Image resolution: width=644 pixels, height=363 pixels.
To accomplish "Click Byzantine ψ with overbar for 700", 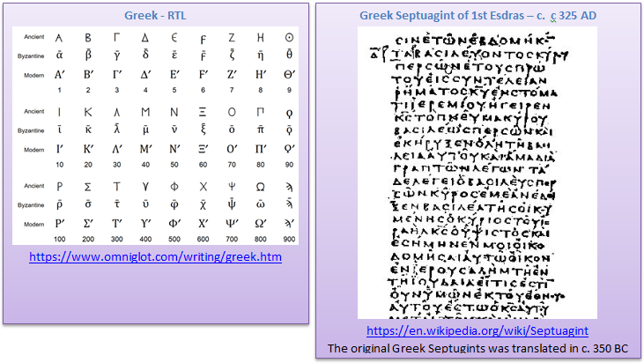I will point(232,204).
